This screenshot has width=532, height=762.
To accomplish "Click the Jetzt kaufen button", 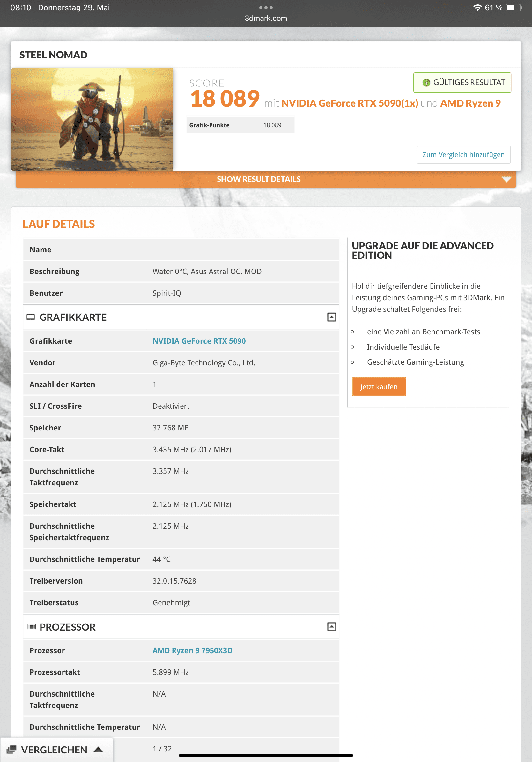I will pos(379,387).
